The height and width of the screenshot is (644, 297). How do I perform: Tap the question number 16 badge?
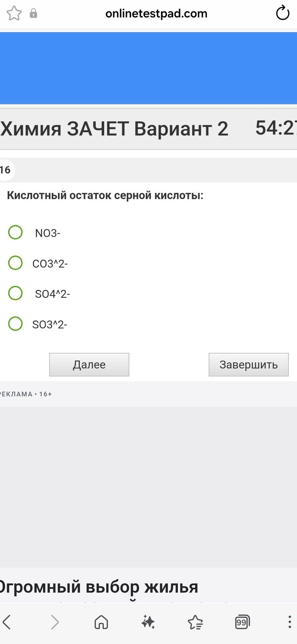pyautogui.click(x=5, y=170)
